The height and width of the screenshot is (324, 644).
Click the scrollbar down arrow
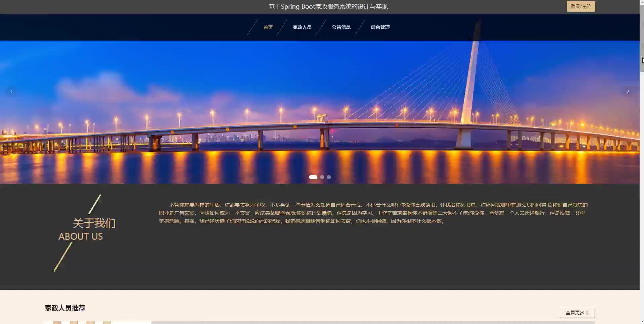point(642,322)
